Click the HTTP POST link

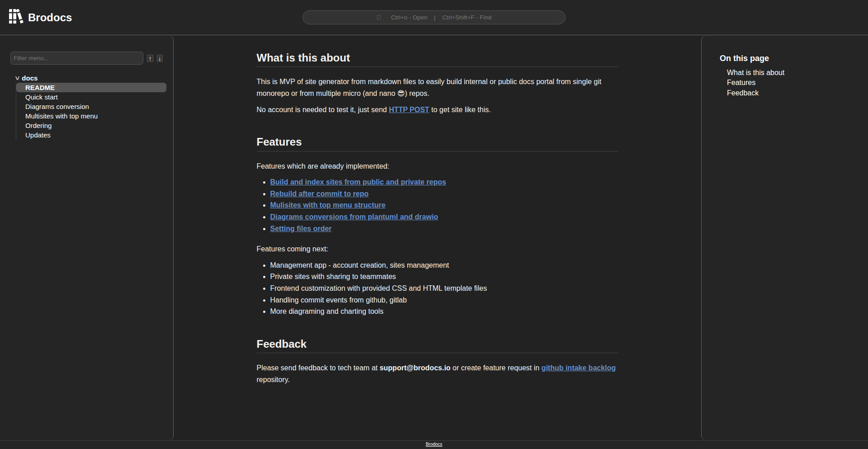coord(409,109)
